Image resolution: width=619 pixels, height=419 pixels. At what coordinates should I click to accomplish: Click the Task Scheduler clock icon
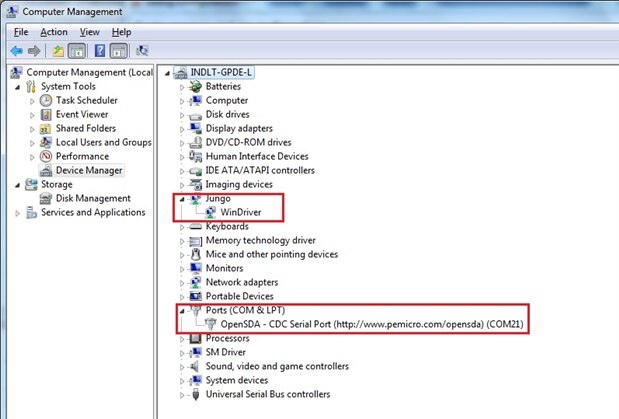click(46, 100)
